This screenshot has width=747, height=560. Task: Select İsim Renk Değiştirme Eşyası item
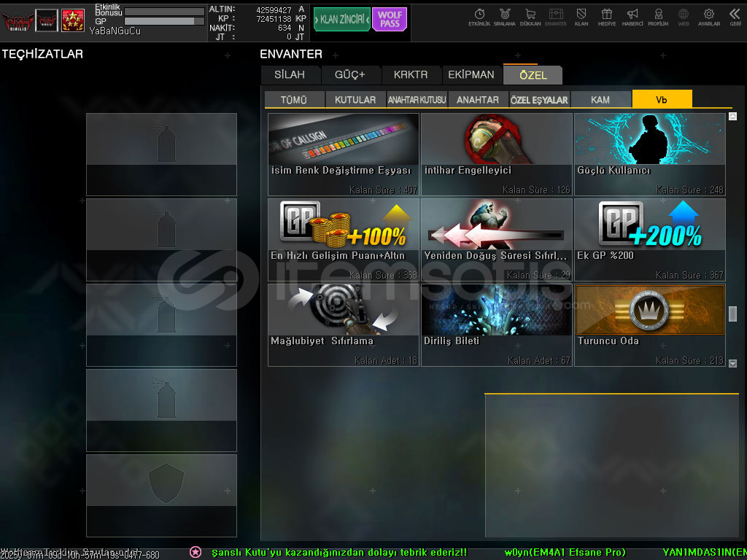pyautogui.click(x=344, y=155)
